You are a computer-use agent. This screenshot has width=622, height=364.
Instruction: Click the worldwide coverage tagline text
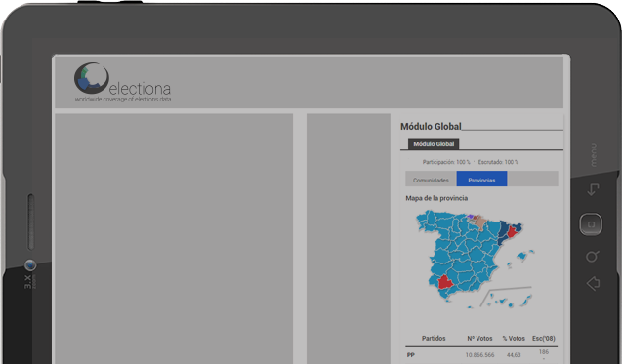[123, 100]
